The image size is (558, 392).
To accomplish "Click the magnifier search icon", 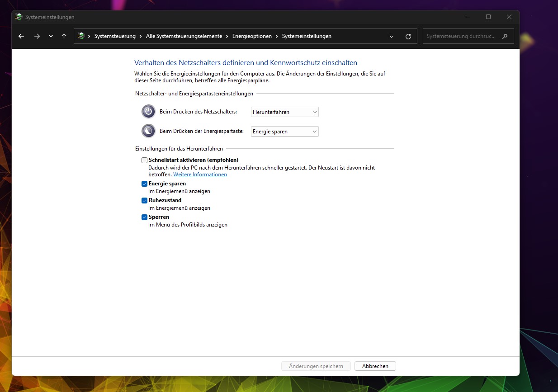I will tap(505, 36).
